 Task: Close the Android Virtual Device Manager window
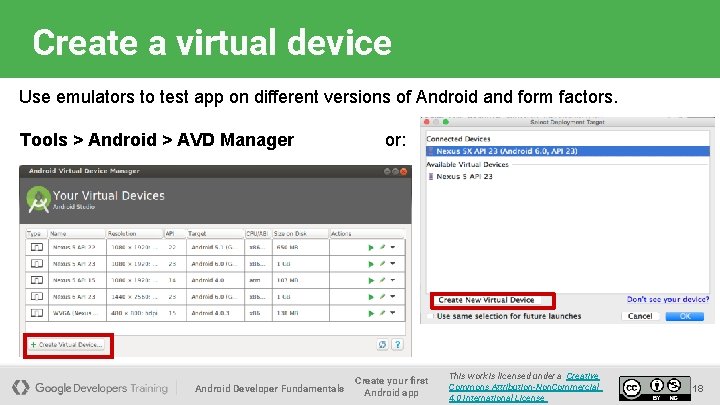404,171
